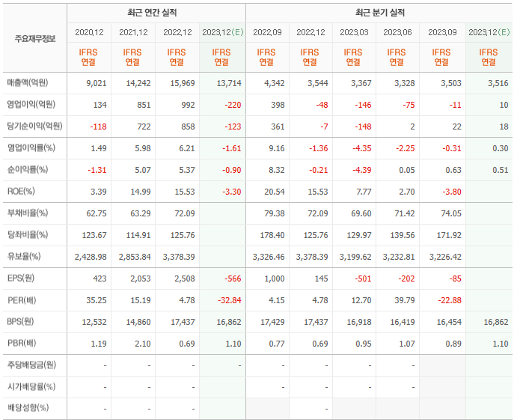This screenshot has width=520, height=420.
Task: Select the 주당배당금(원) row label
Action: point(32,365)
